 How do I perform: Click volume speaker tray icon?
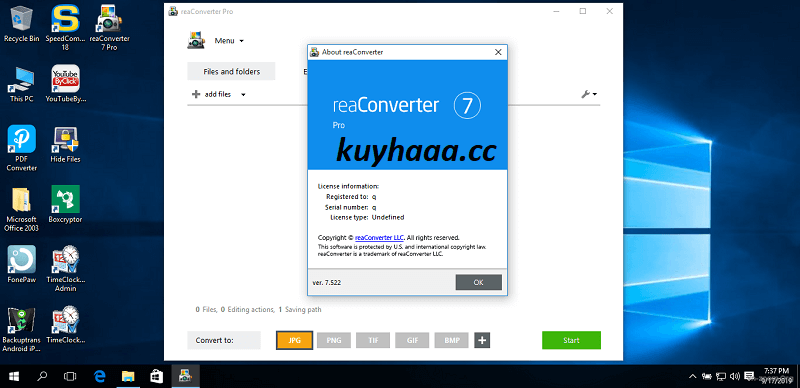coord(735,377)
